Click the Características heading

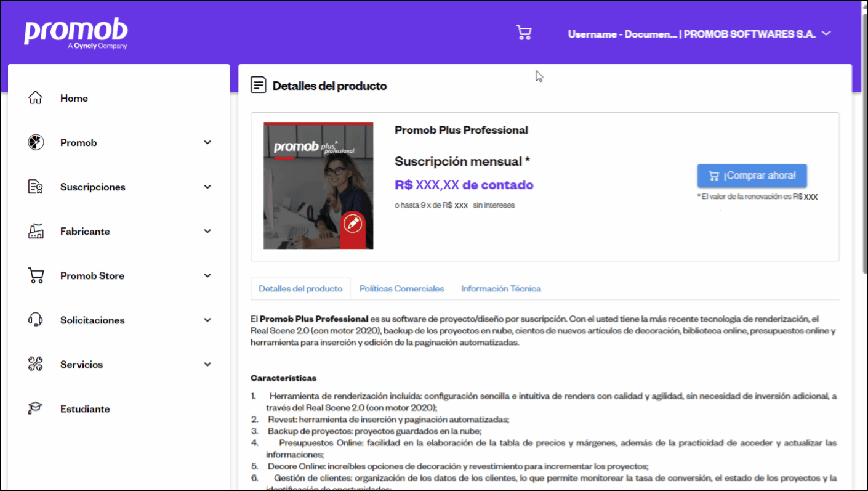(x=283, y=378)
